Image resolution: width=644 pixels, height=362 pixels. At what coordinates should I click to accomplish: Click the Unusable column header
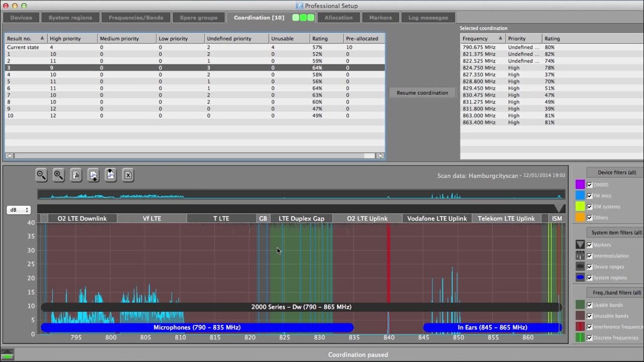289,38
